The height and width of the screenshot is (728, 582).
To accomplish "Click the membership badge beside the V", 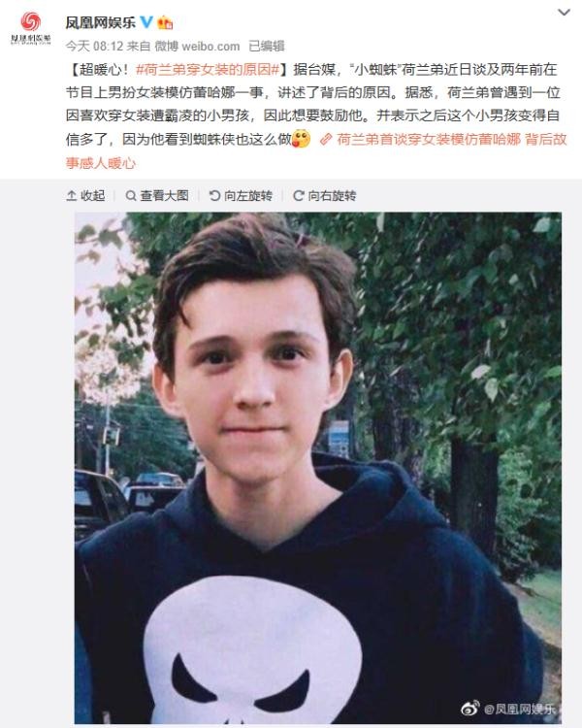I will coord(165,21).
